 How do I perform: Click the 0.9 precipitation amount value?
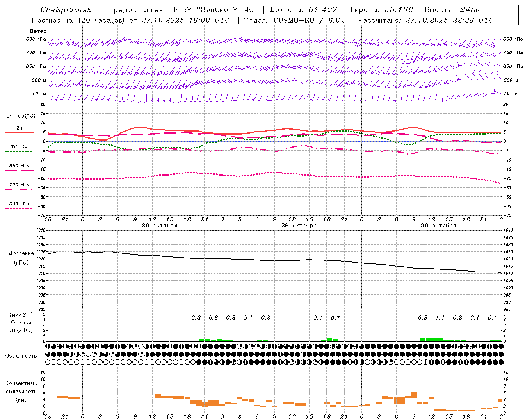pyautogui.click(x=422, y=318)
